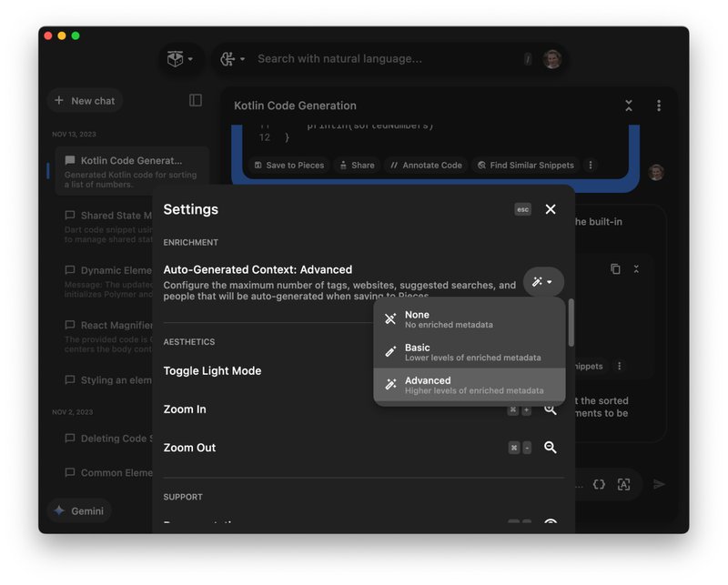Click the Zoom Out magnifier icon
This screenshot has height=585, width=728.
551,448
